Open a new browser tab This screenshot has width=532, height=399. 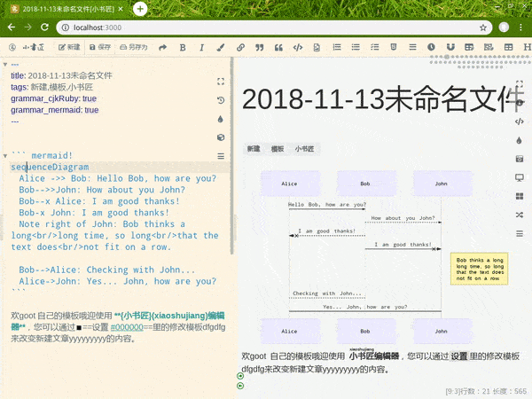[x=140, y=9]
